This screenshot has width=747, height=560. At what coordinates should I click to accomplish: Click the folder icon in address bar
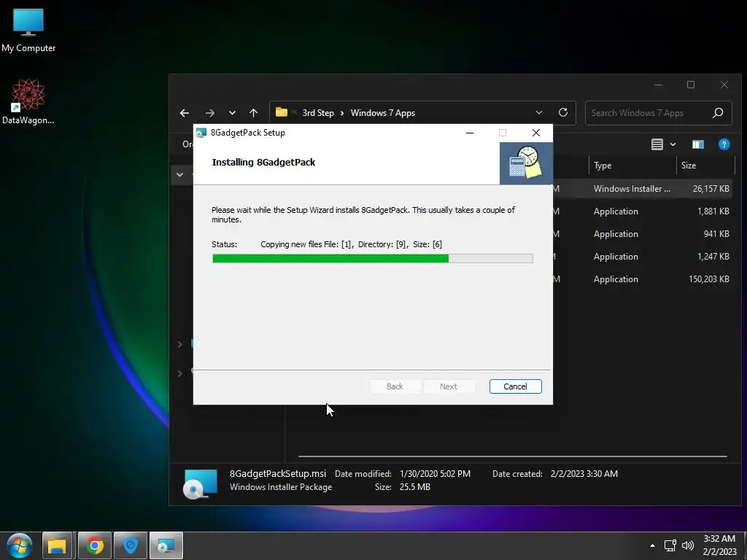282,112
